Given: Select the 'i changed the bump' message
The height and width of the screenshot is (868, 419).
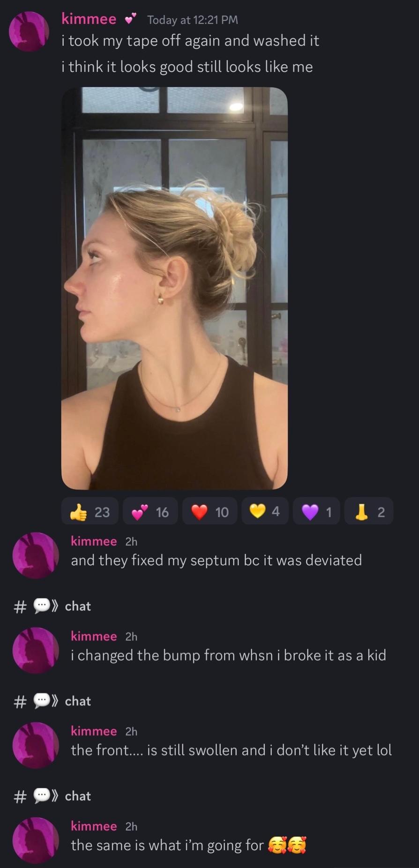Looking at the screenshot, I should click(228, 655).
